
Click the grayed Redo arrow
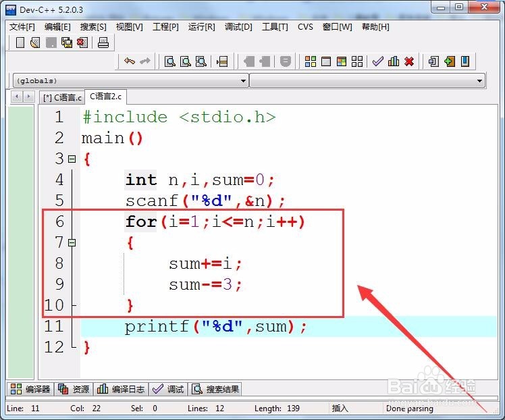click(145, 61)
